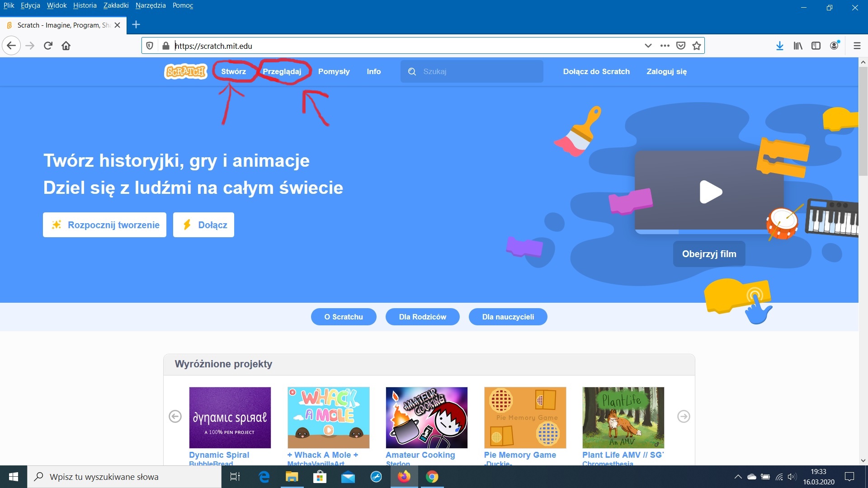Open the Dynamic Spiral project thumbnail
This screenshot has width=868, height=488.
[230, 418]
